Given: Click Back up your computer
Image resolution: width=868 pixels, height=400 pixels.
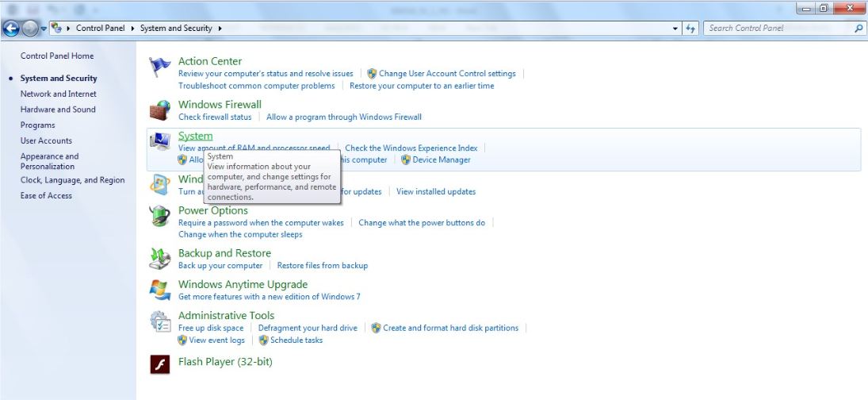Looking at the screenshot, I should click(220, 265).
